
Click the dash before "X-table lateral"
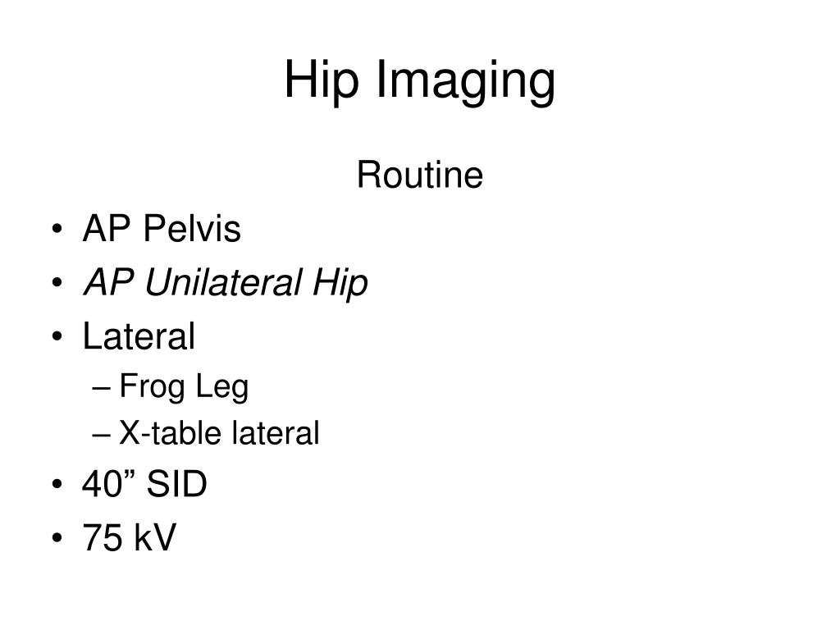coord(103,436)
